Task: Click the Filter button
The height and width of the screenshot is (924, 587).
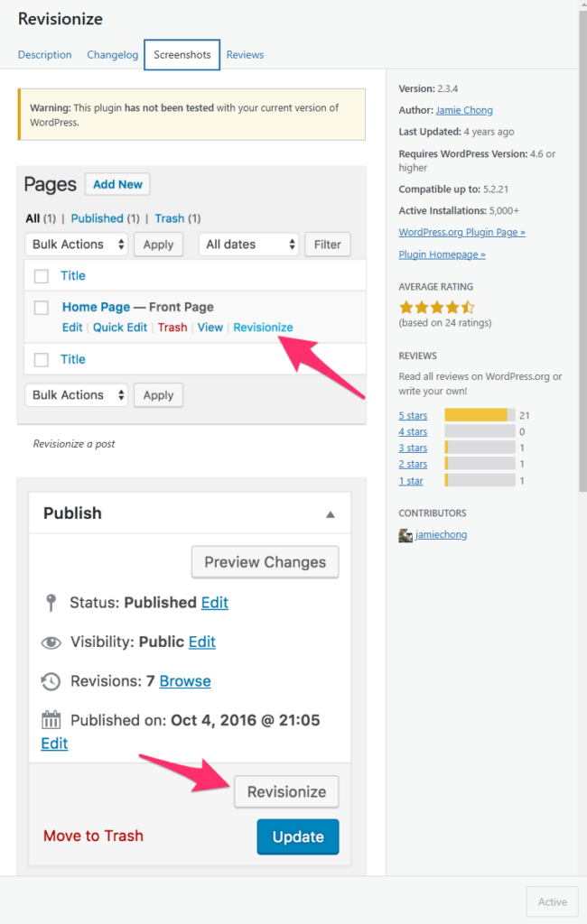Action: (x=328, y=245)
